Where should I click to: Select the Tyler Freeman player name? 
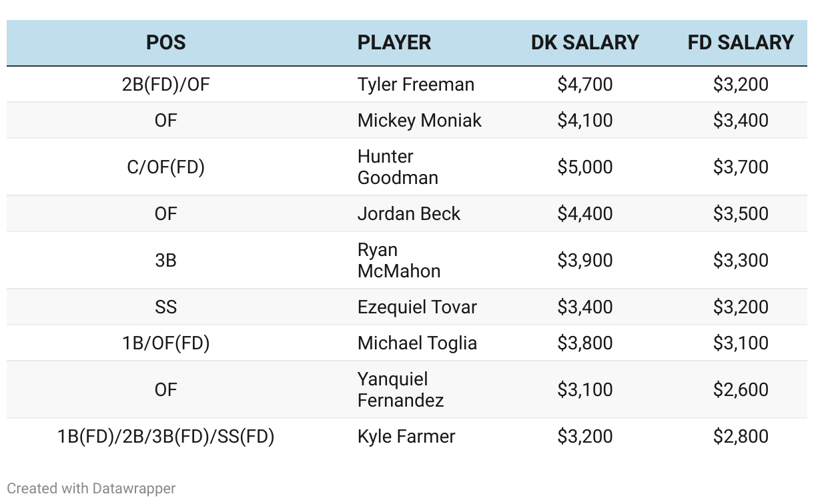coord(416,85)
